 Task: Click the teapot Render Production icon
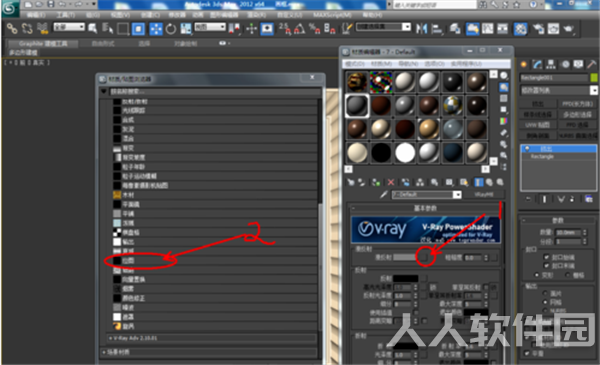(x=569, y=29)
